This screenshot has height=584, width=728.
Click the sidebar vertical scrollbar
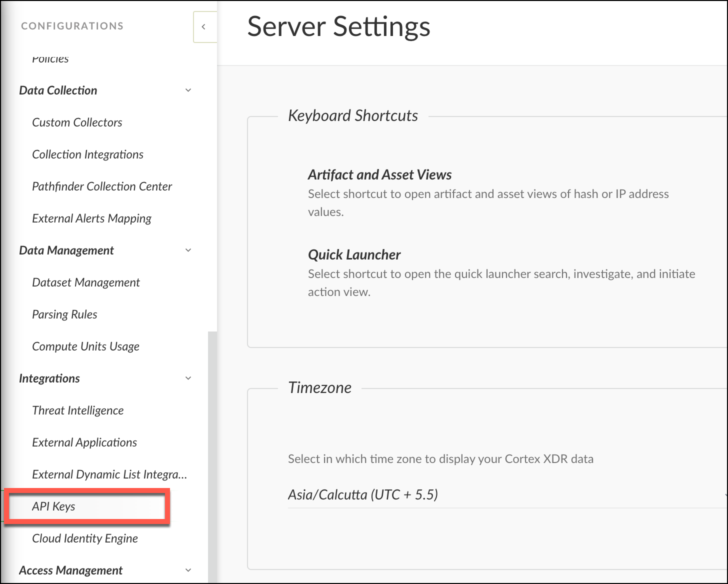point(212,450)
